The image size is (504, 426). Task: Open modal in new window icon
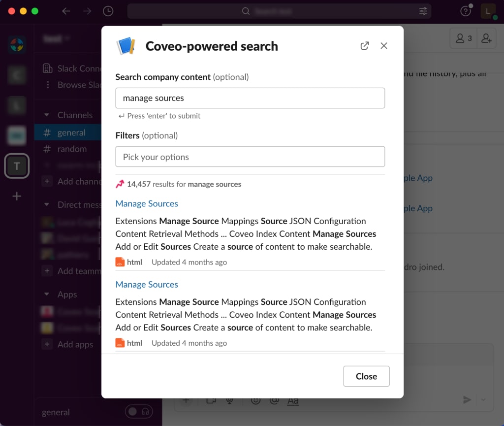tap(364, 46)
